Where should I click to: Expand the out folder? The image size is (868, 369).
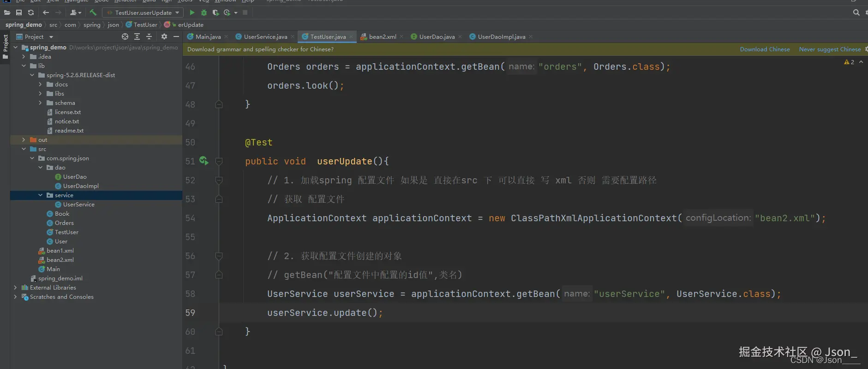[x=24, y=140]
